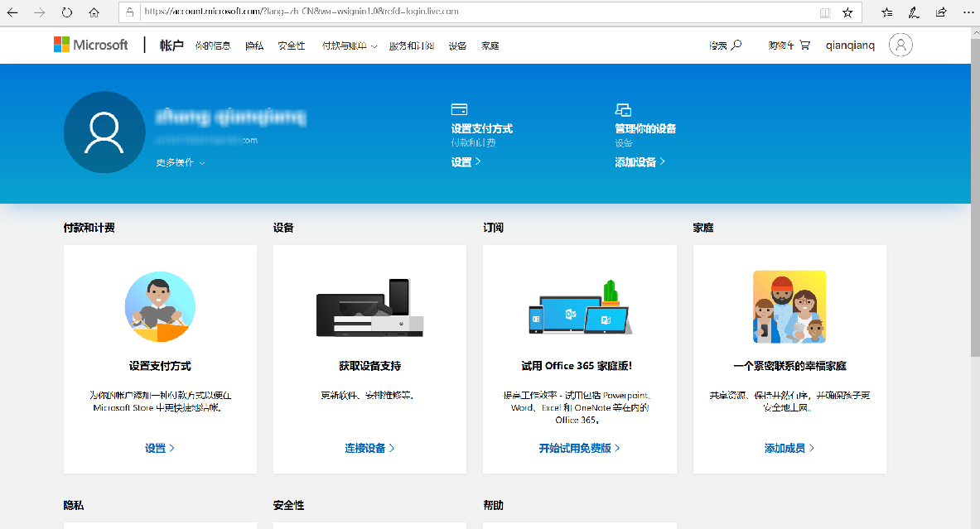
Task: Click the account avatar icon in header
Action: point(900,45)
